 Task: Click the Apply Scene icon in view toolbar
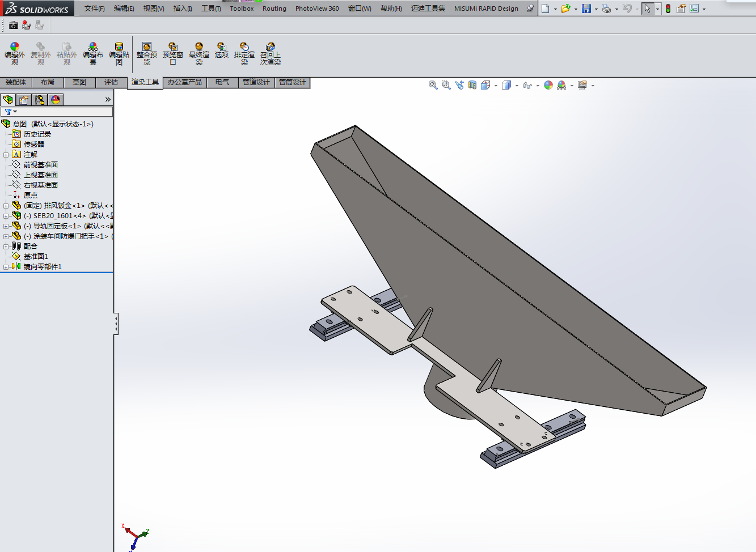tap(561, 85)
